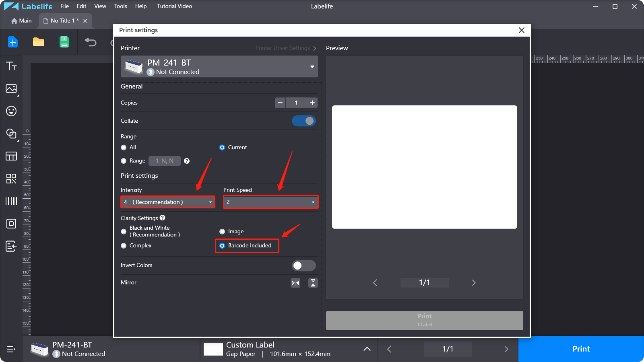
Task: Close the Print settings dialog
Action: pos(522,30)
